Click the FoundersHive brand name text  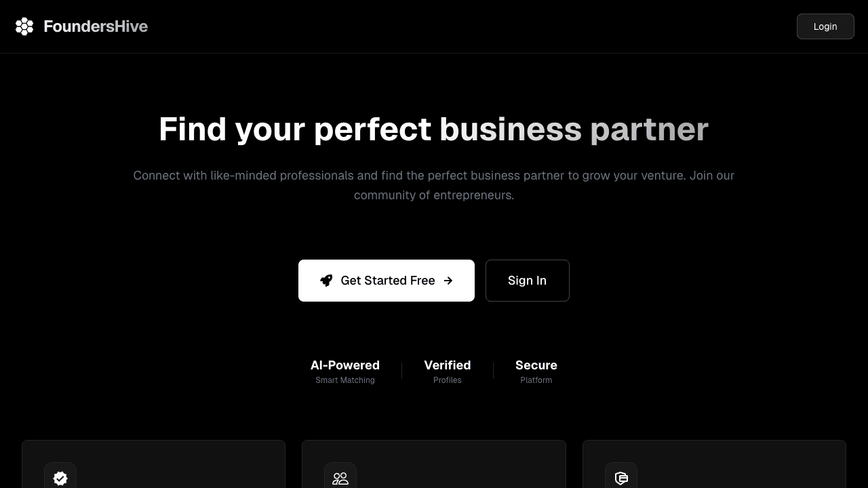(96, 26)
